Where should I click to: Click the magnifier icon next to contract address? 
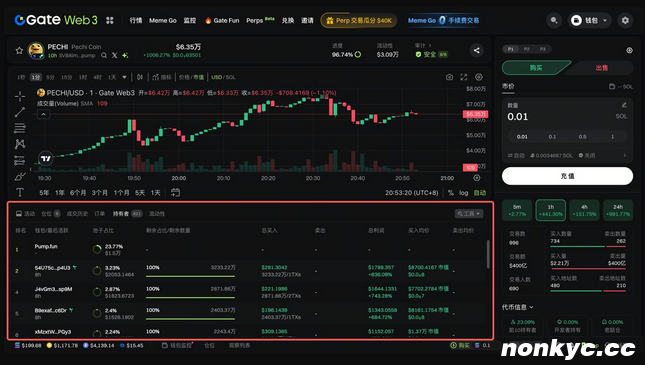[x=104, y=55]
